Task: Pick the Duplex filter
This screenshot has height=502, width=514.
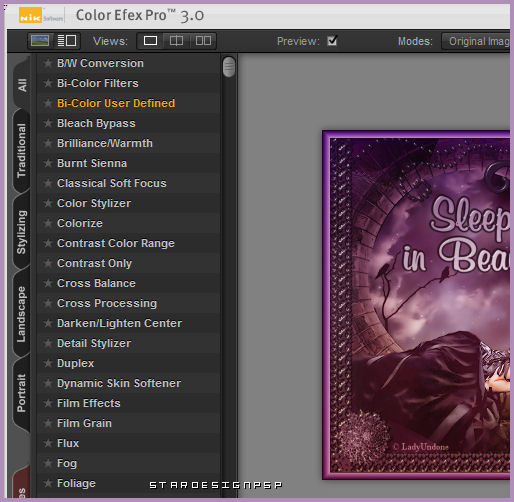Action: 129,363
